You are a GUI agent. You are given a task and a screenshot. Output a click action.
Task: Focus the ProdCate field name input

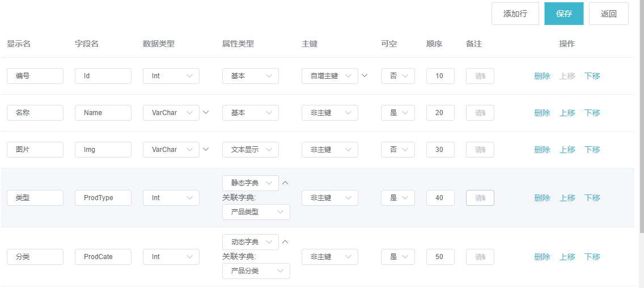point(103,257)
